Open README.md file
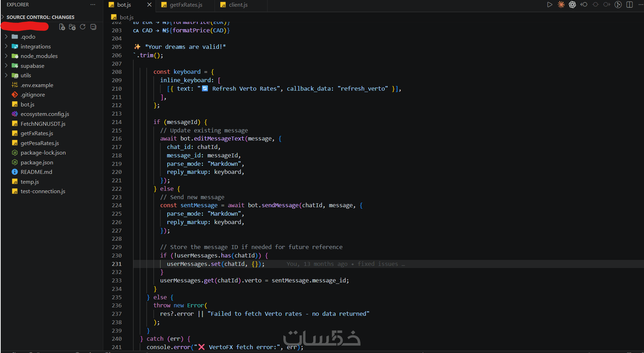The height and width of the screenshot is (353, 644). click(36, 172)
